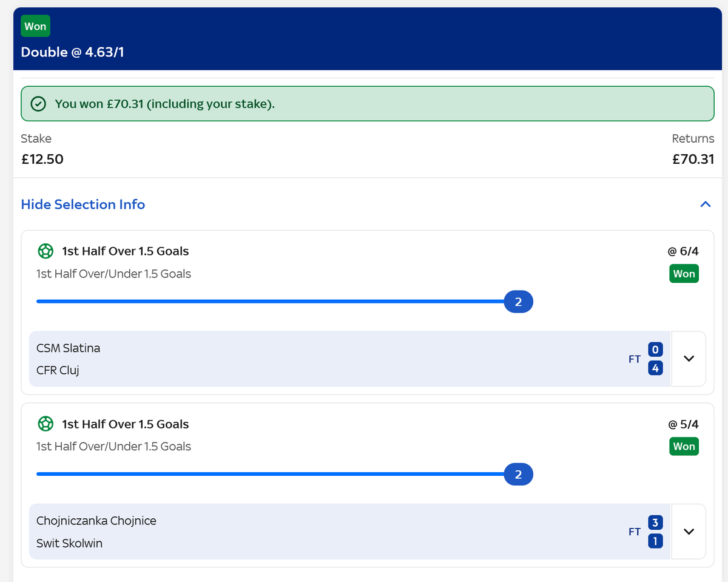Screen dimensions: 728x582
Task: Click the @ 6/4 odds text
Action: pyautogui.click(x=683, y=251)
